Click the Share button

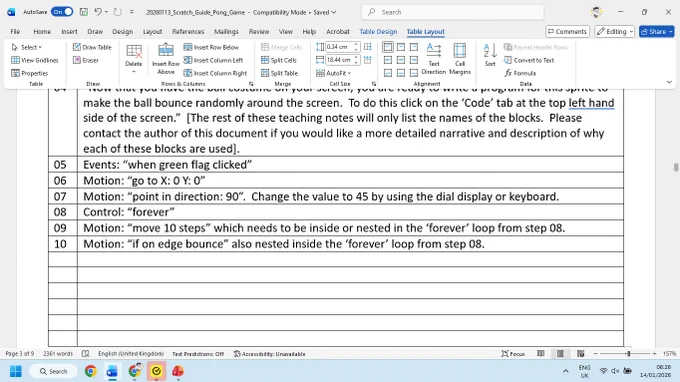(656, 32)
